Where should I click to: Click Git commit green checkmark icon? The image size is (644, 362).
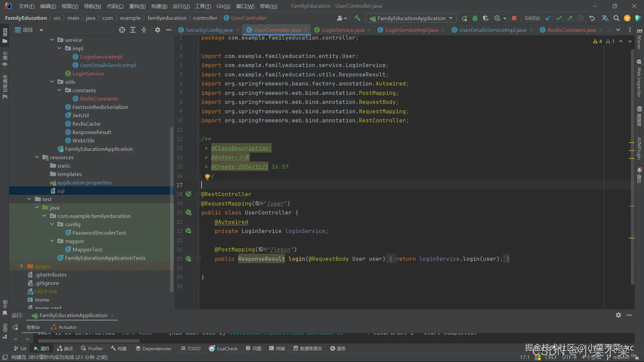559,18
